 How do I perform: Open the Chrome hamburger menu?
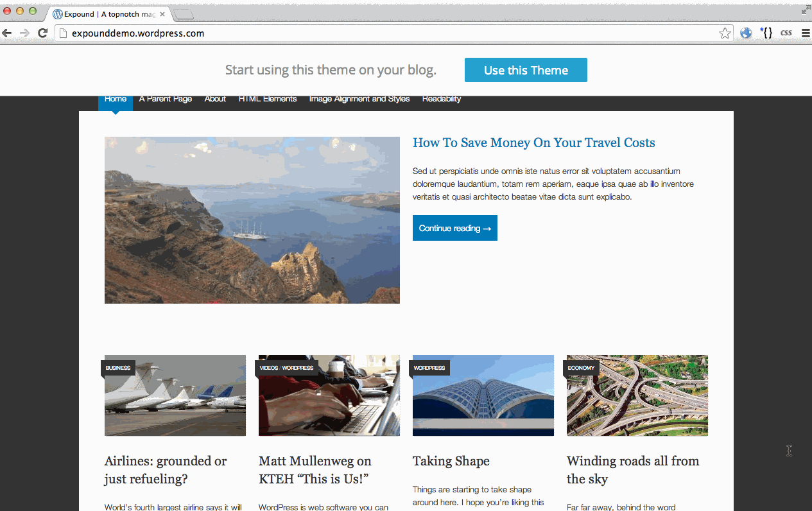[x=806, y=33]
